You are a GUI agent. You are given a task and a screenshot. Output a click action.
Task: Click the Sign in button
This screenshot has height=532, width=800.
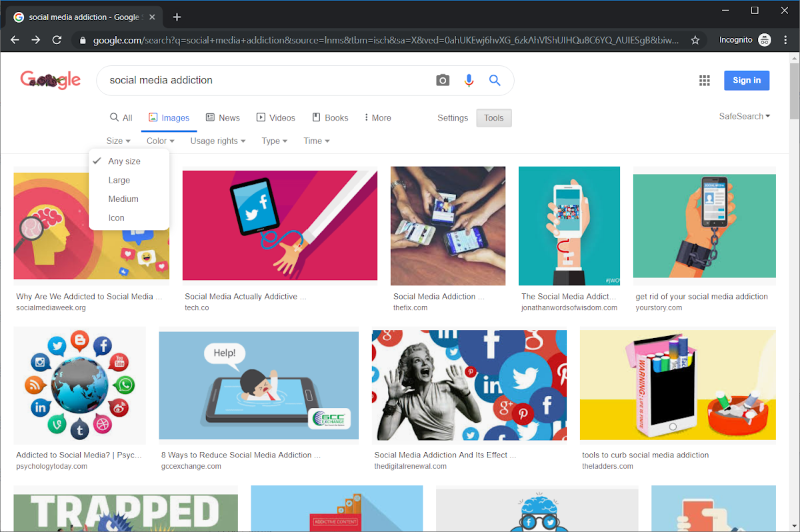[747, 80]
